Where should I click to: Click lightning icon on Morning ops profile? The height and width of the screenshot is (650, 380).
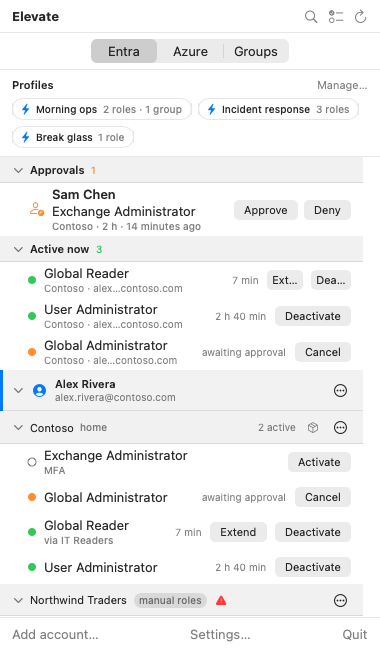26,109
